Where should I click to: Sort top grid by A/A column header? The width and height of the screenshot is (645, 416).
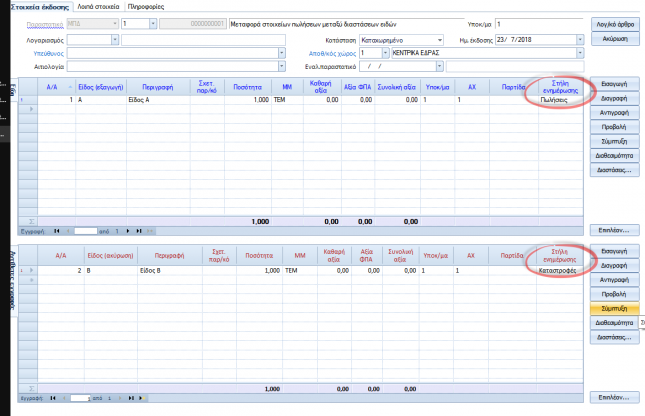click(x=56, y=87)
